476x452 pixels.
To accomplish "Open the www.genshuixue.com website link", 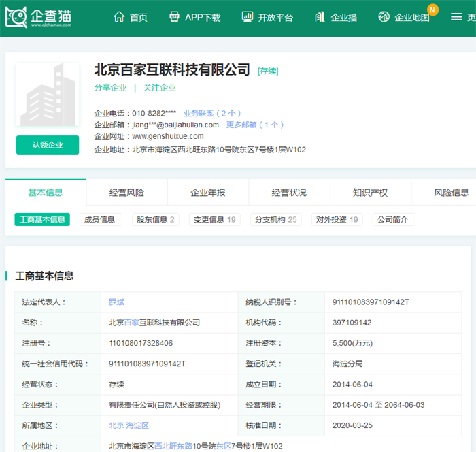I will 167,136.
